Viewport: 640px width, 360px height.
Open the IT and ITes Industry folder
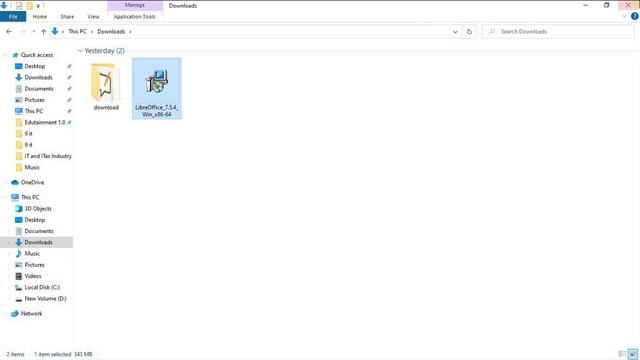pos(48,156)
